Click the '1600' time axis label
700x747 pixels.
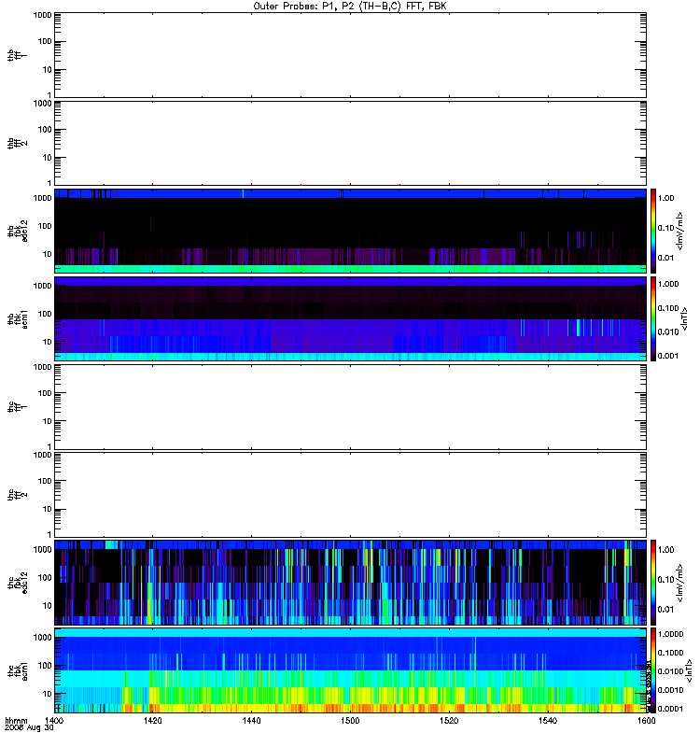coord(646,721)
